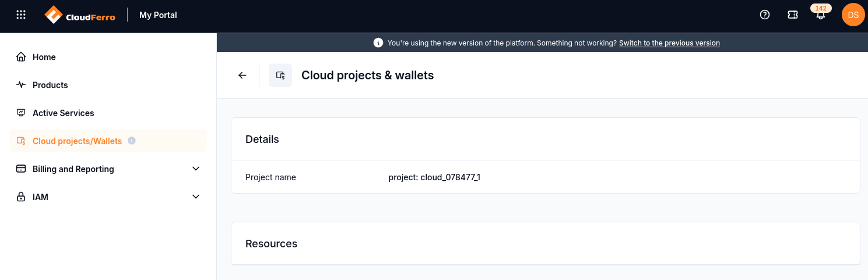Click the Details section heading

[x=262, y=139]
